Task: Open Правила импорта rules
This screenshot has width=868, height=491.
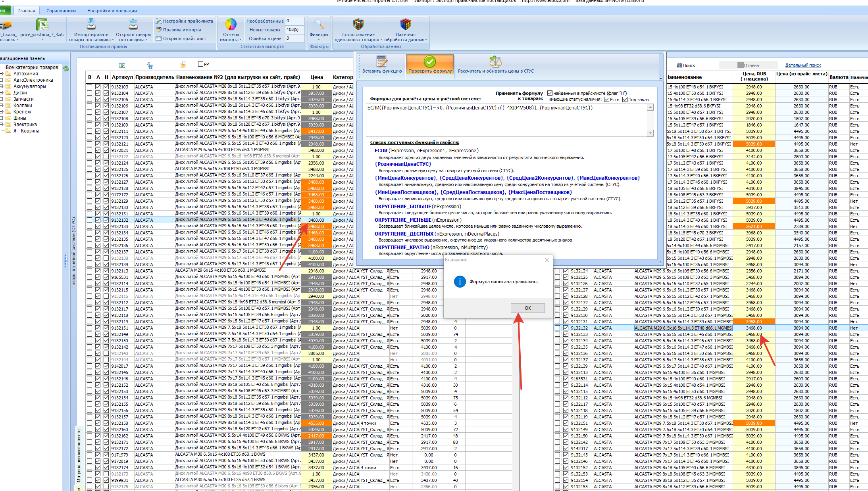Action: (x=179, y=30)
